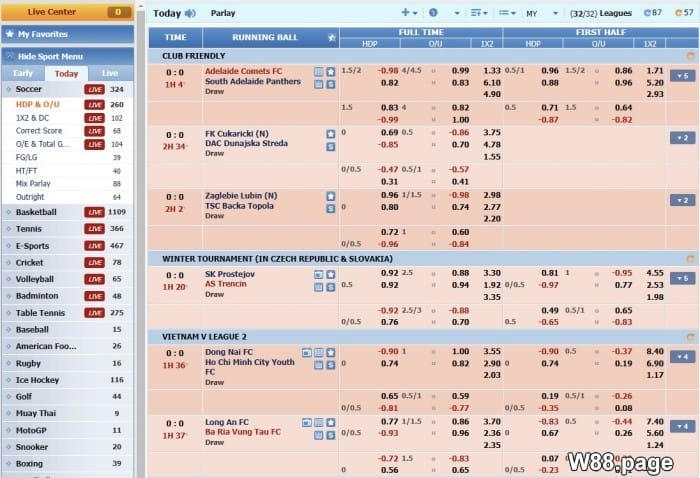Switch to the Early tab

[x=23, y=73]
